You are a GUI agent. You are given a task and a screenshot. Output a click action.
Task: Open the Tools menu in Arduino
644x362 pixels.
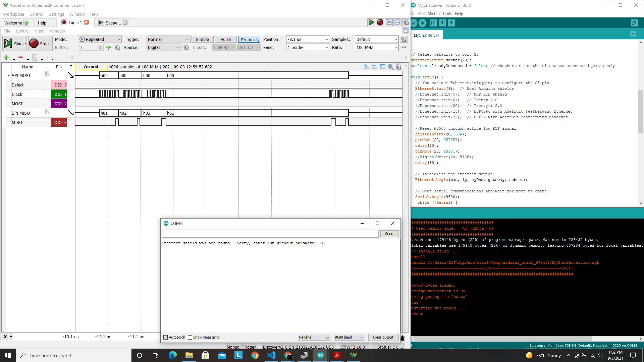(447, 14)
